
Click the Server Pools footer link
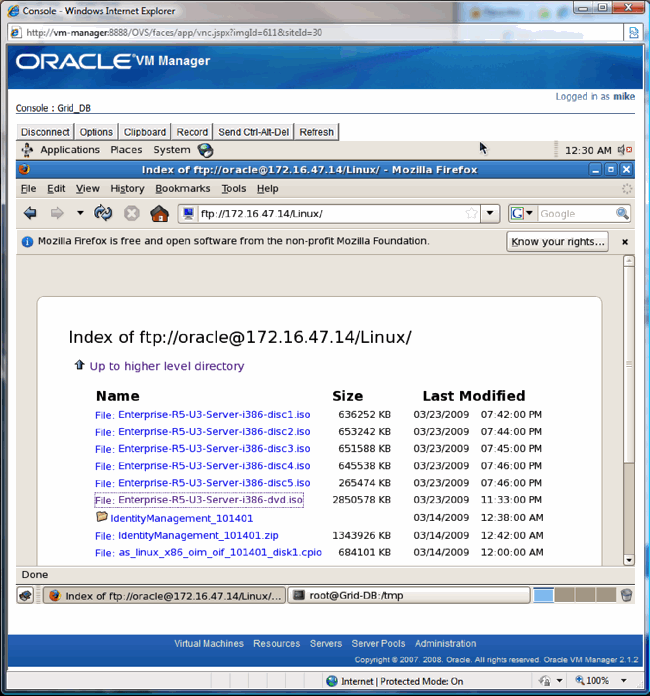point(378,644)
